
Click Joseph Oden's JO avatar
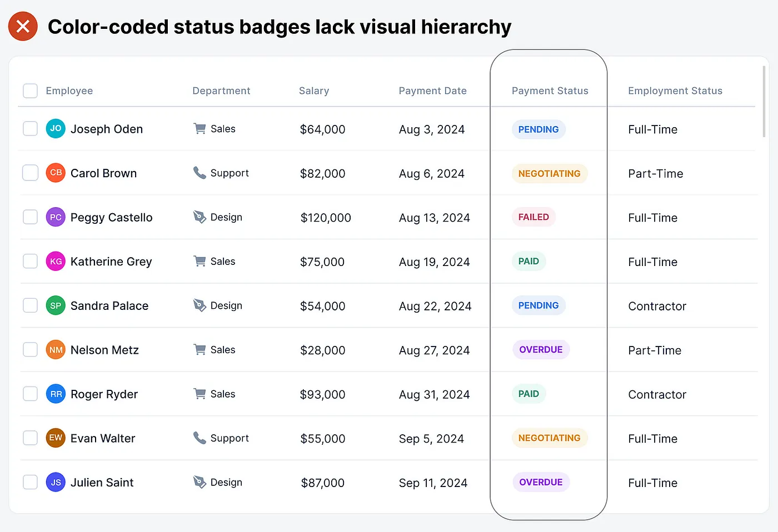(56, 128)
